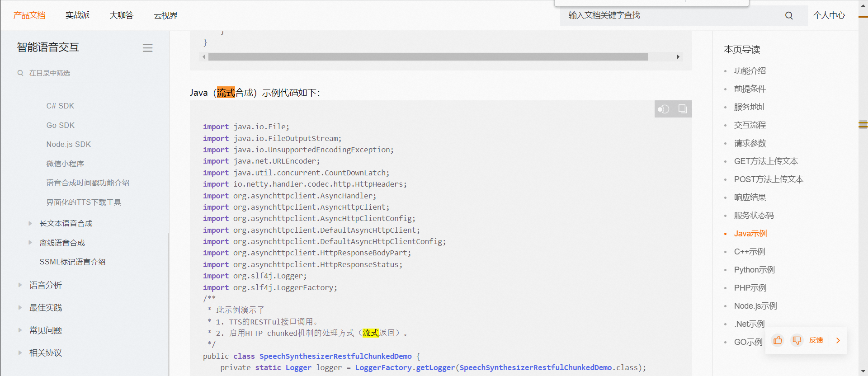The height and width of the screenshot is (376, 868).
Task: Open 个人中心 personal center
Action: click(829, 15)
